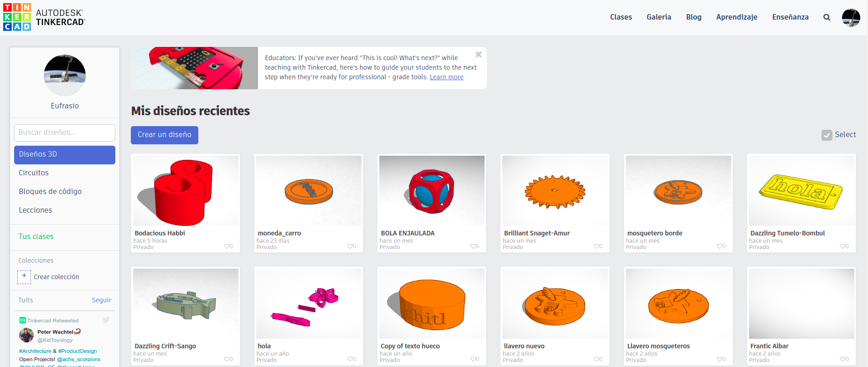Select Circuitos in the sidebar

(x=34, y=173)
